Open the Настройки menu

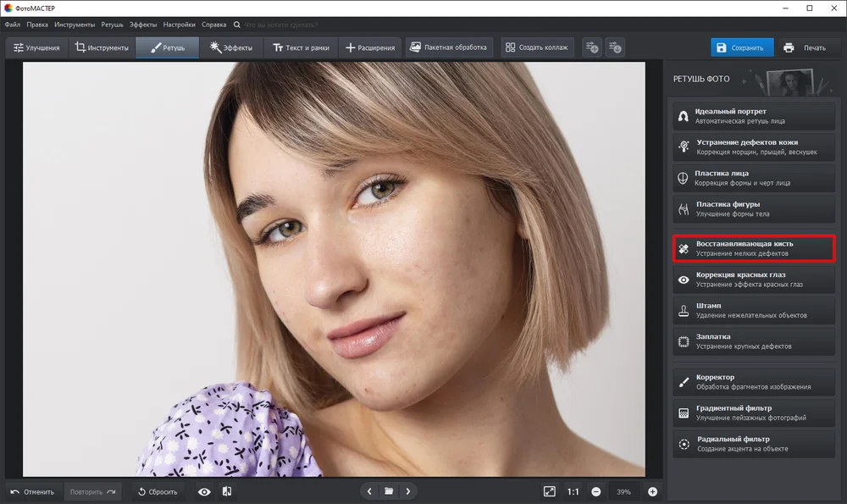(179, 25)
